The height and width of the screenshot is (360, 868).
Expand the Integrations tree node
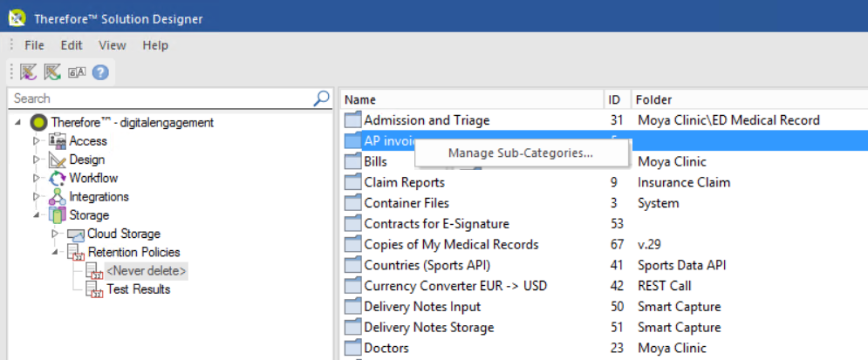tap(37, 196)
